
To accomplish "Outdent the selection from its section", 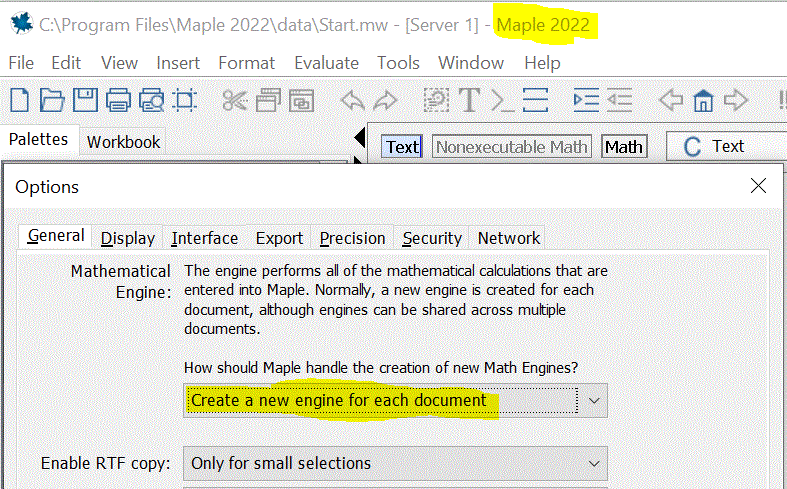I will [619, 100].
